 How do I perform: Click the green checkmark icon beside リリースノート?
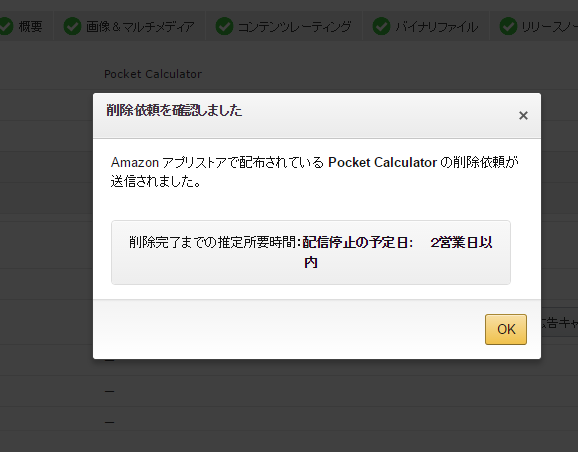tap(508, 26)
